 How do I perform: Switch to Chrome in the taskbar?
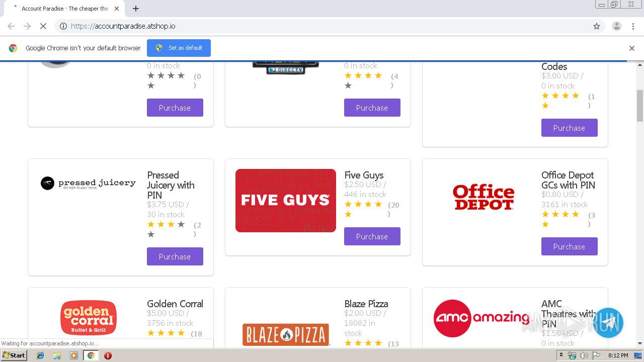point(91,355)
